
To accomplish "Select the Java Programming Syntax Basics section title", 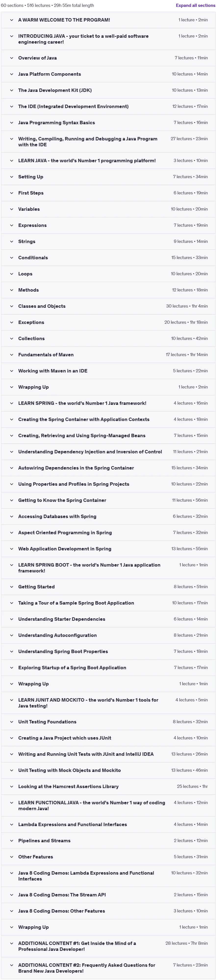I will (x=57, y=123).
